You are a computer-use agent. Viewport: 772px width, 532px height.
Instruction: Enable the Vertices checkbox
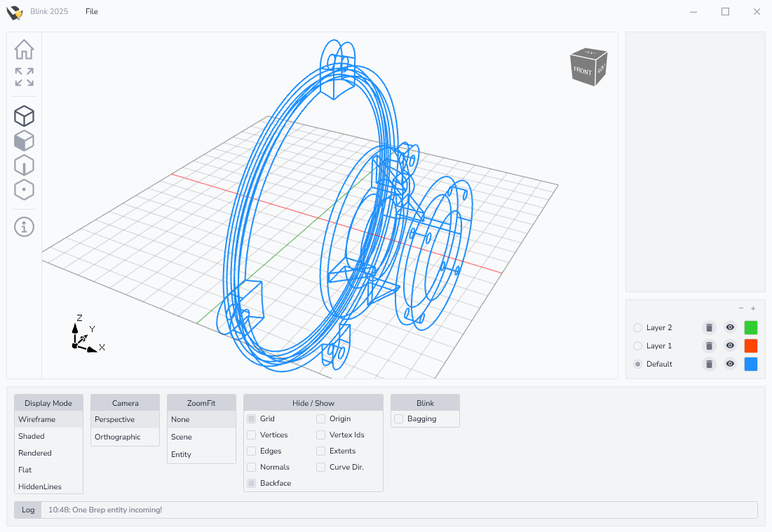pos(252,435)
